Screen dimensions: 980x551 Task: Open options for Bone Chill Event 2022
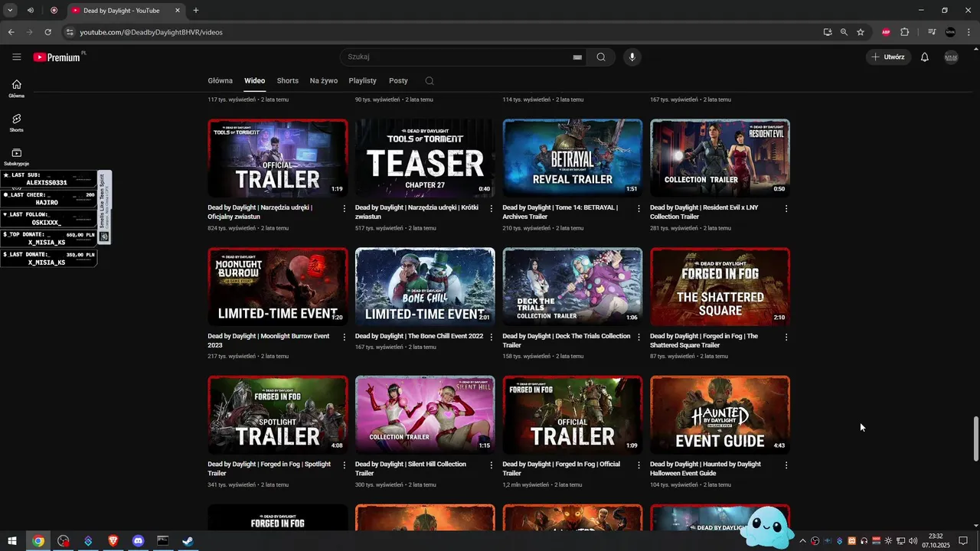point(491,337)
